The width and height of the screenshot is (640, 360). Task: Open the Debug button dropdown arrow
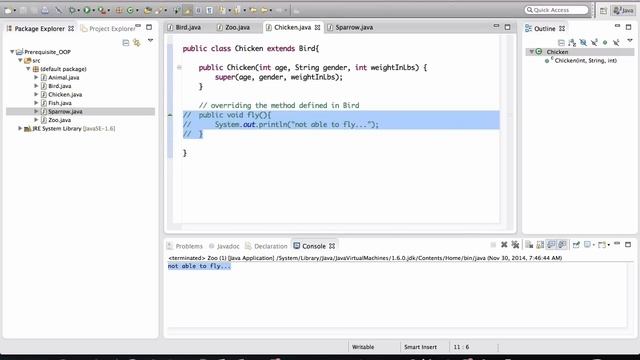point(79,10)
